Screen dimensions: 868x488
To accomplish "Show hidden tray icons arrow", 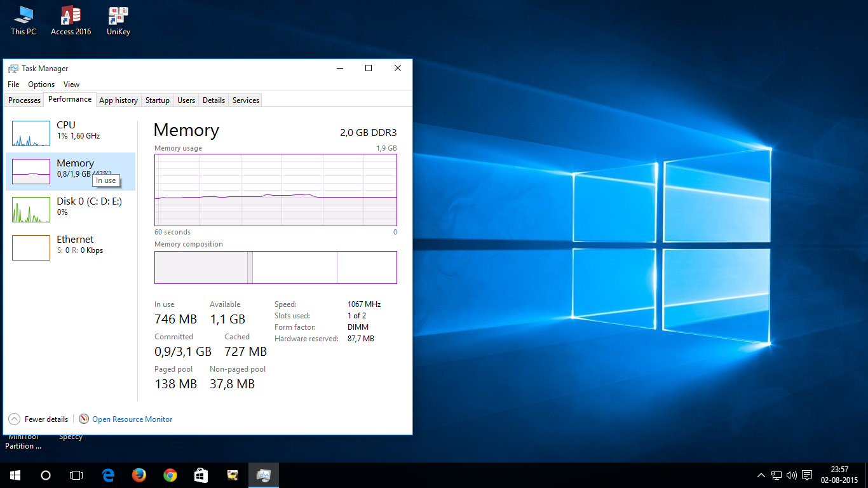I will coord(761,475).
